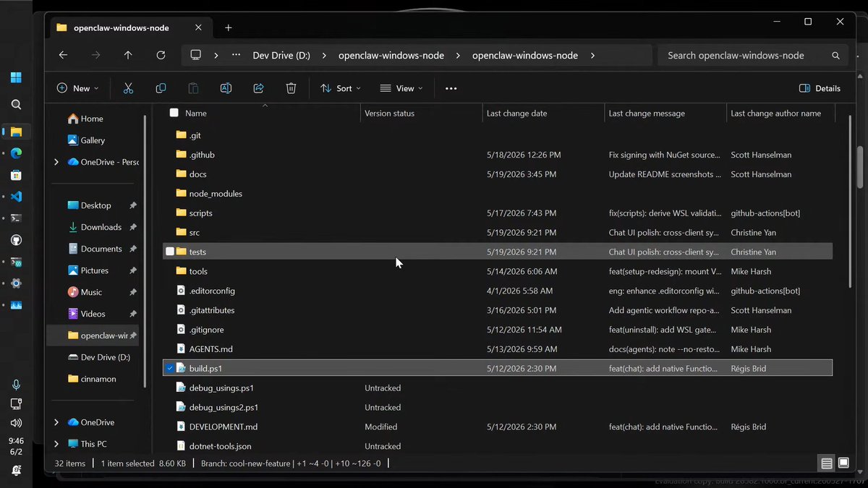Add a new File Explorer tab
Screen dimensions: 868x488
(x=229, y=27)
